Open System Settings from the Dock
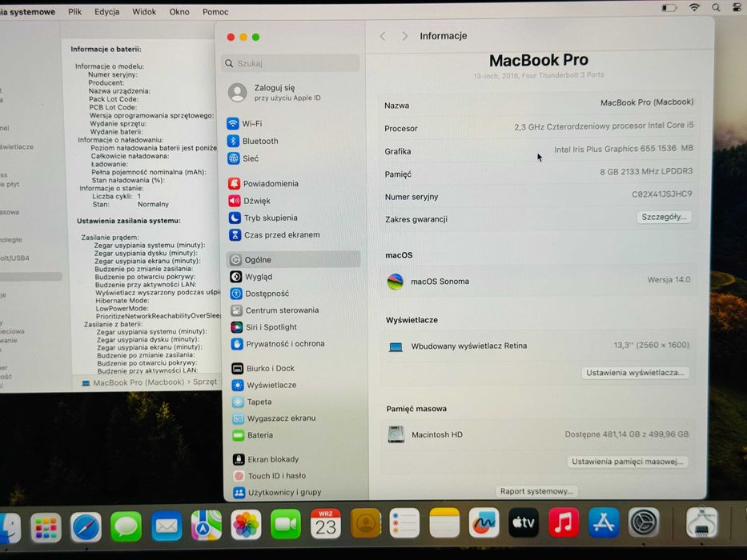Image resolution: width=747 pixels, height=560 pixels. click(x=644, y=522)
